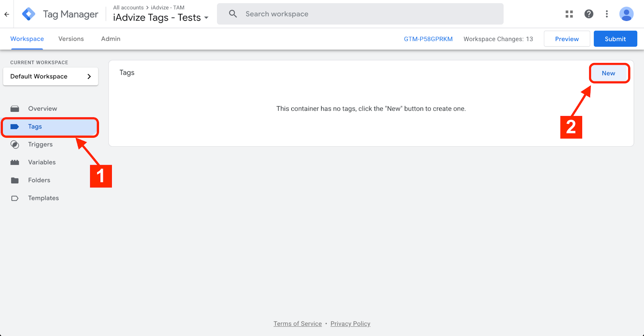
Task: Click the user account avatar
Action: click(x=626, y=14)
